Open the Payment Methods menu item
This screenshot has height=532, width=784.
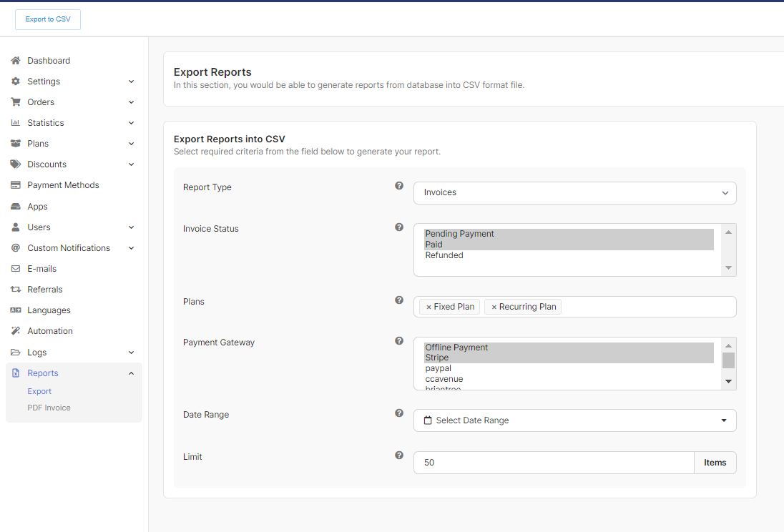[63, 185]
